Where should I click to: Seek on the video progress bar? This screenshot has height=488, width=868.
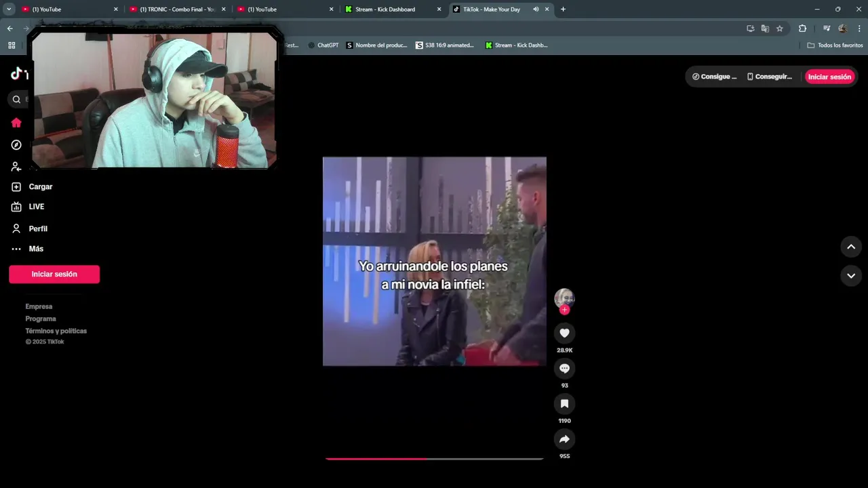point(434,459)
